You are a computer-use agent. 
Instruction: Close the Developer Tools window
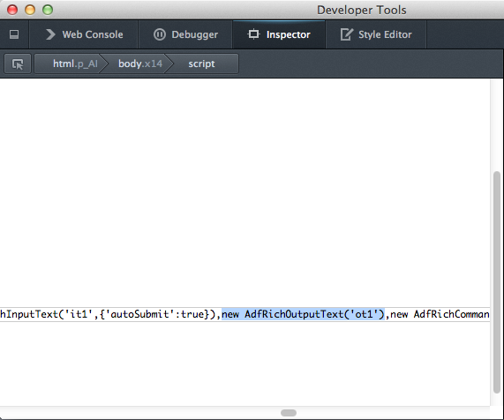(x=12, y=10)
